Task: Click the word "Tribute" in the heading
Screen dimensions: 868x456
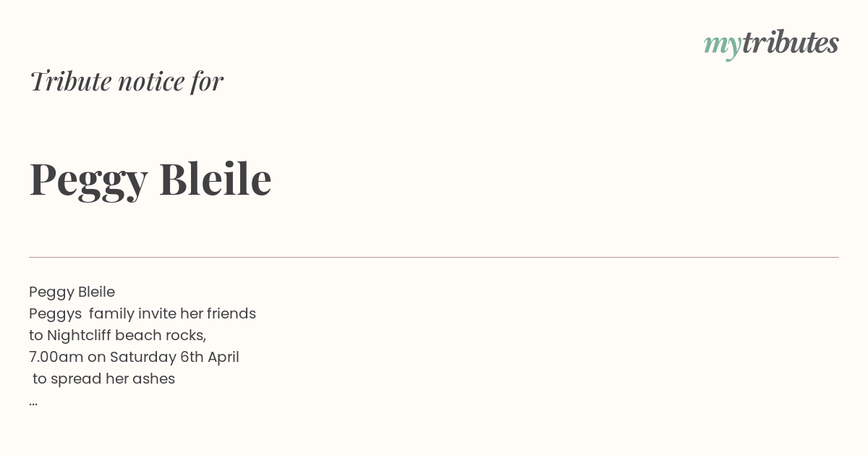Action: [x=70, y=81]
